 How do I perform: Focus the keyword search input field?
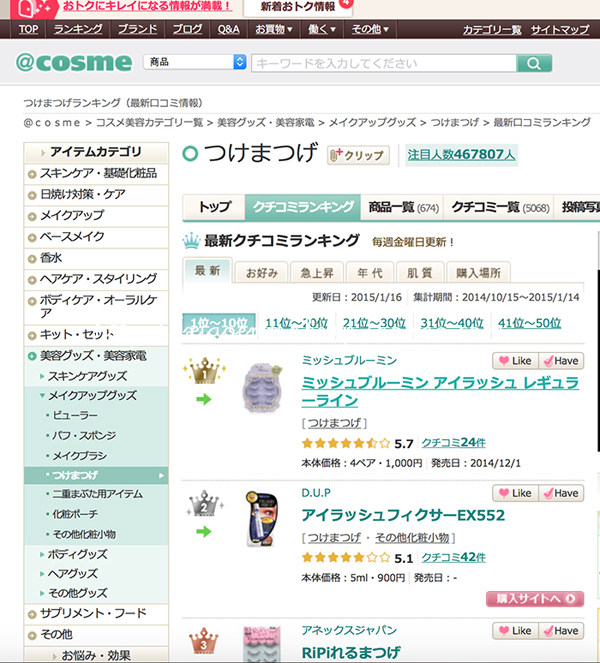coord(384,63)
